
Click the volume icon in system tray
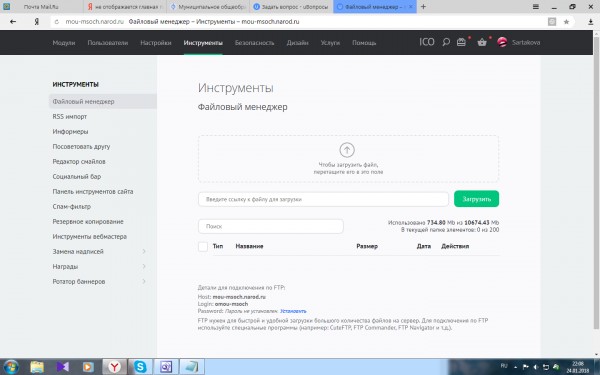click(x=536, y=367)
